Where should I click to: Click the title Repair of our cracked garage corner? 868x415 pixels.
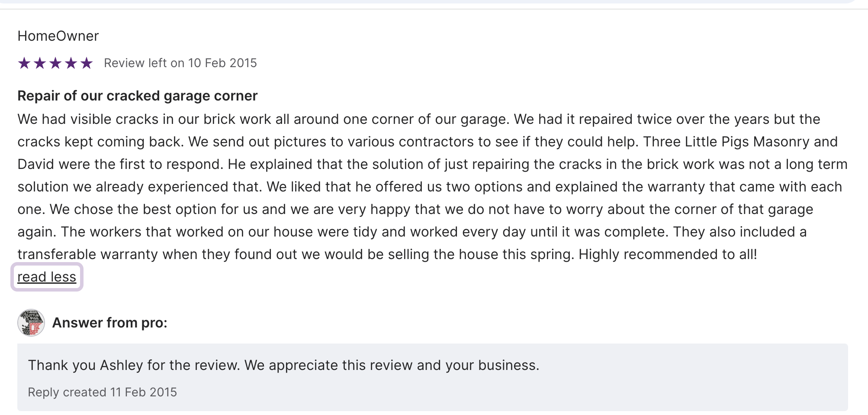(x=137, y=96)
